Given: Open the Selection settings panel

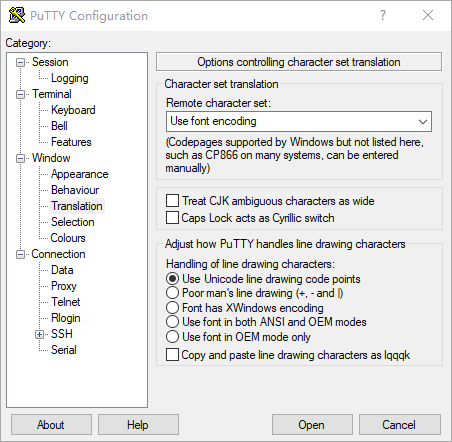Looking at the screenshot, I should click(72, 222).
